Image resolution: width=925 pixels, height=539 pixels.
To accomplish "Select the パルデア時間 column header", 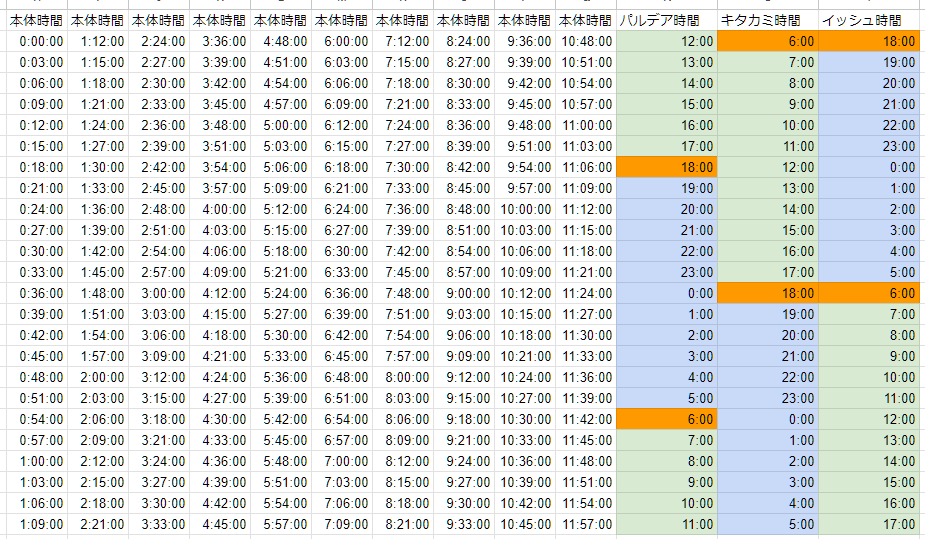I will click(667, 21).
